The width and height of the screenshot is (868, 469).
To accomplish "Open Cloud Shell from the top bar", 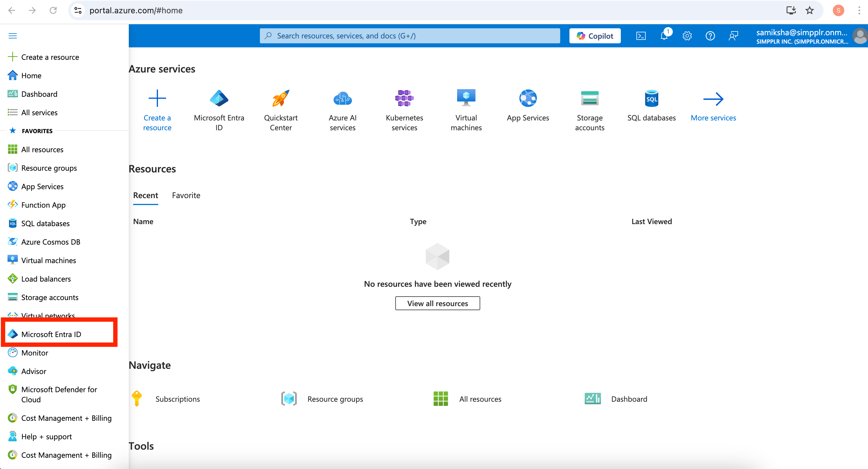I will [x=640, y=36].
